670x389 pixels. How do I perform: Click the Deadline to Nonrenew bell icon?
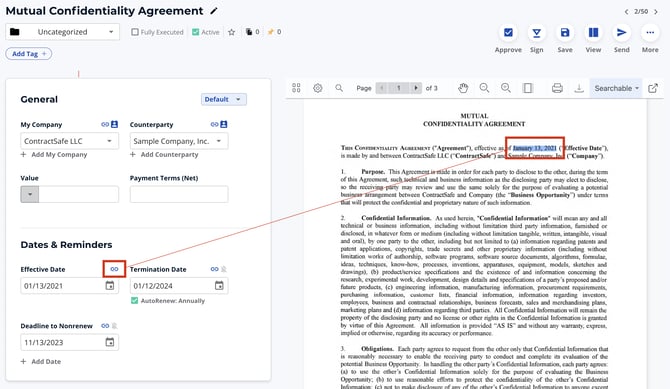(115, 326)
